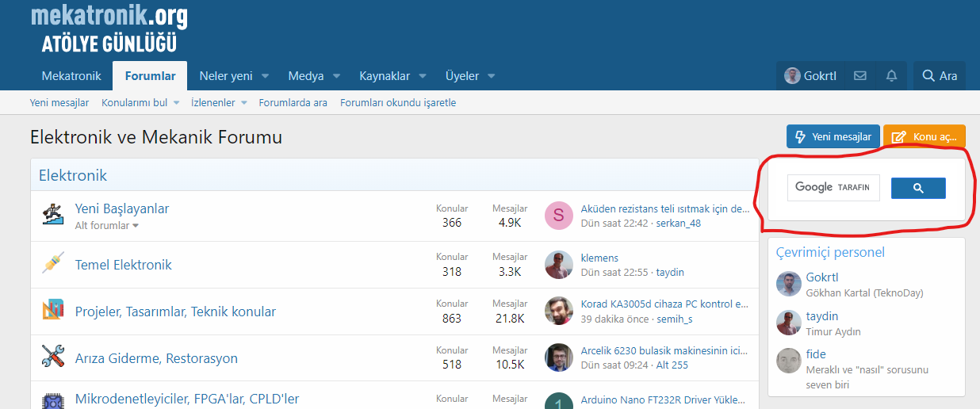Click the blue Google search magnifier button

click(x=918, y=188)
